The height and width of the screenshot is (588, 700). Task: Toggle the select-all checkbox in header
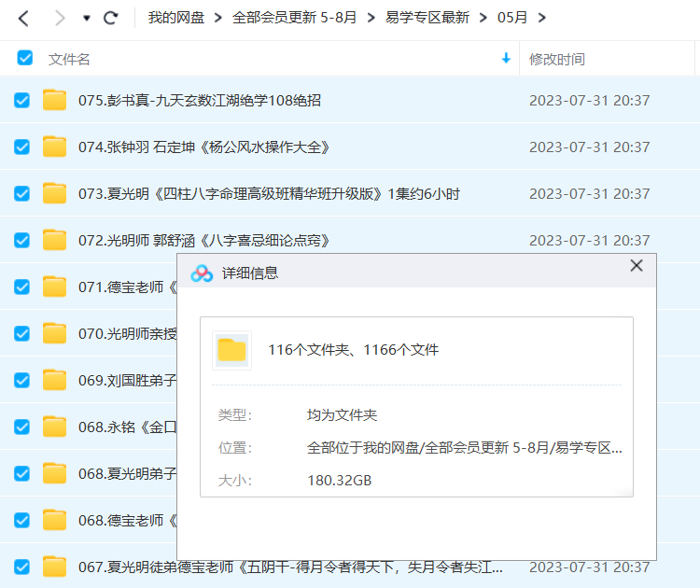tap(25, 58)
